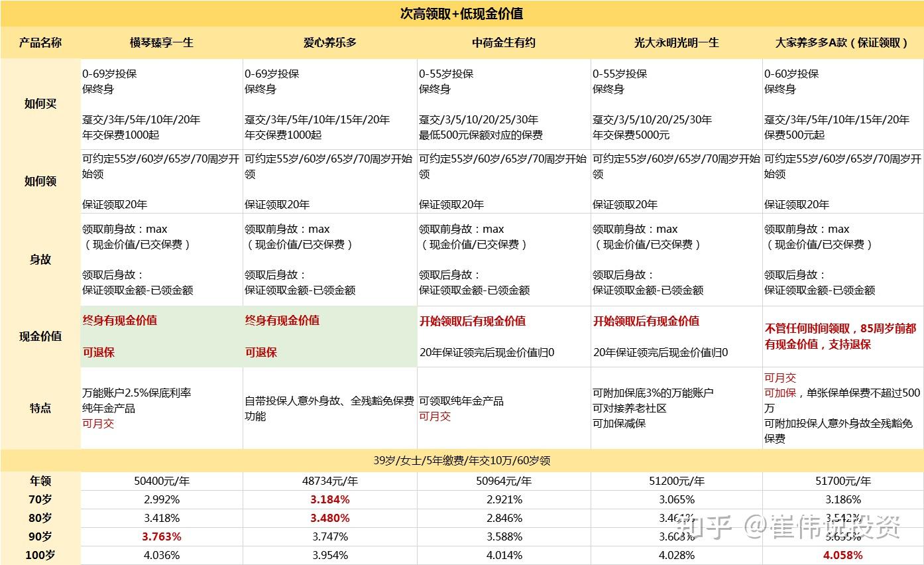Click 0-60岁投保 in 大家养多多 column
924x565 pixels.
[791, 74]
